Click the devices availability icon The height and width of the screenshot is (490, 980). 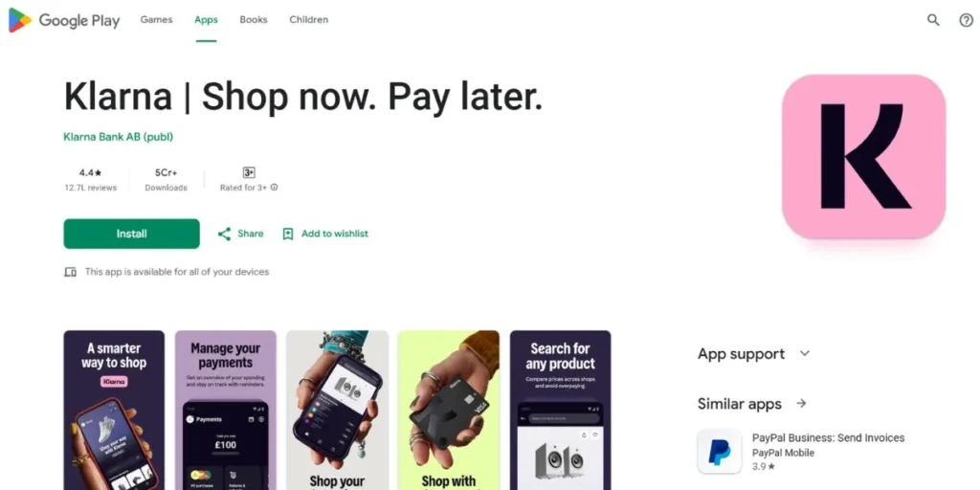tap(71, 272)
